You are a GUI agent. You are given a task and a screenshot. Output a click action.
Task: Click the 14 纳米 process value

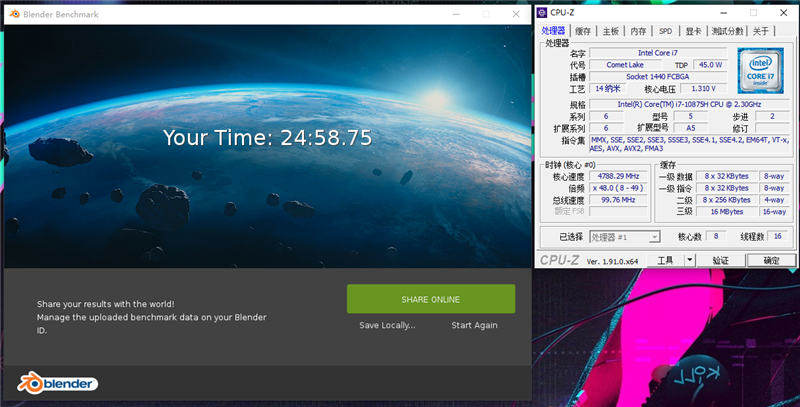click(608, 88)
